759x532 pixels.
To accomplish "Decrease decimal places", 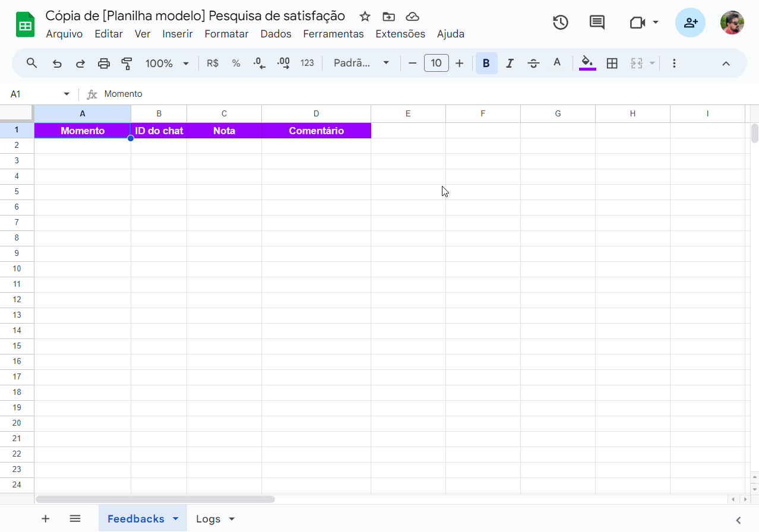I will (260, 63).
